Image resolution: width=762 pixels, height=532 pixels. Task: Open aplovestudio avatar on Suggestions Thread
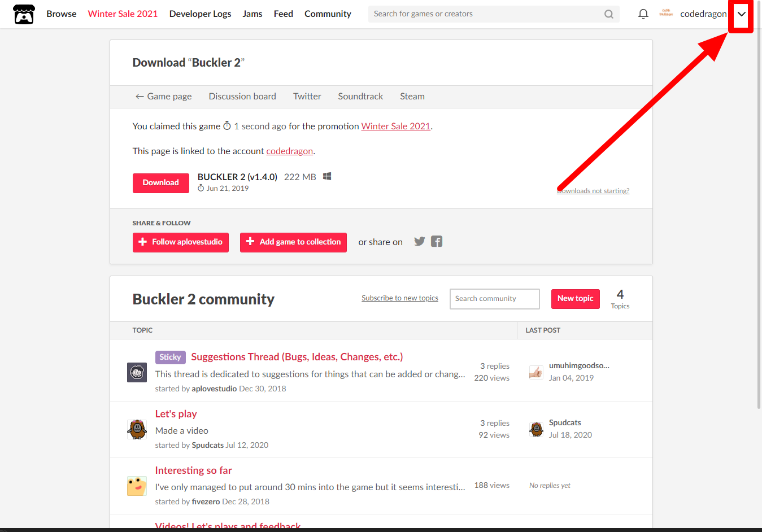coord(137,372)
